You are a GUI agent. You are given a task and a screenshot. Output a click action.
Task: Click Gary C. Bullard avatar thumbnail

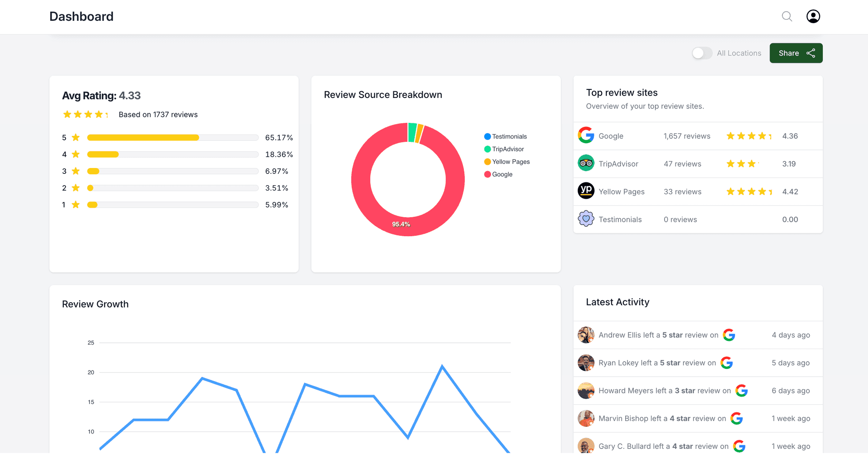(x=586, y=446)
